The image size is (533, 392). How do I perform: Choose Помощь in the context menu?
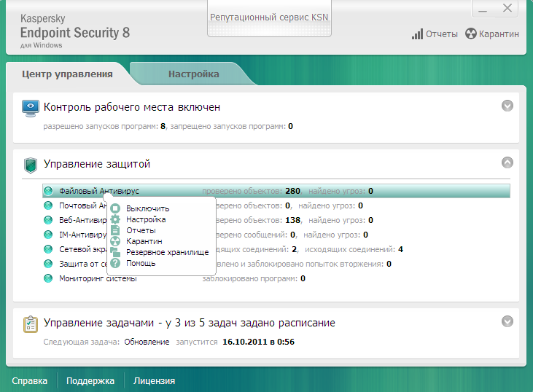(141, 263)
